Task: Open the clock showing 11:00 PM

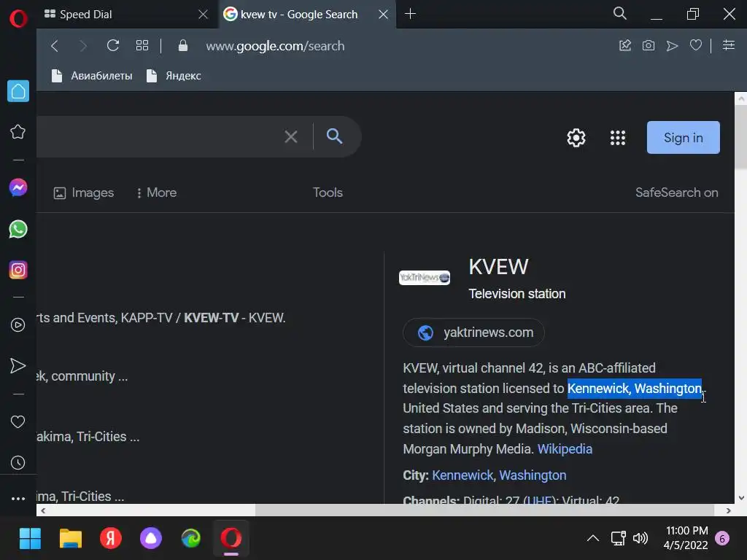Action: [686, 538]
